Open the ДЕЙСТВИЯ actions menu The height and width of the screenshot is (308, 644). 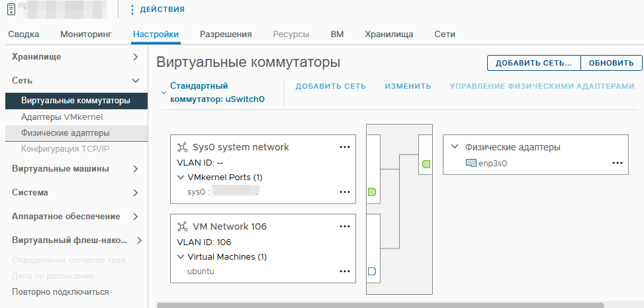161,9
